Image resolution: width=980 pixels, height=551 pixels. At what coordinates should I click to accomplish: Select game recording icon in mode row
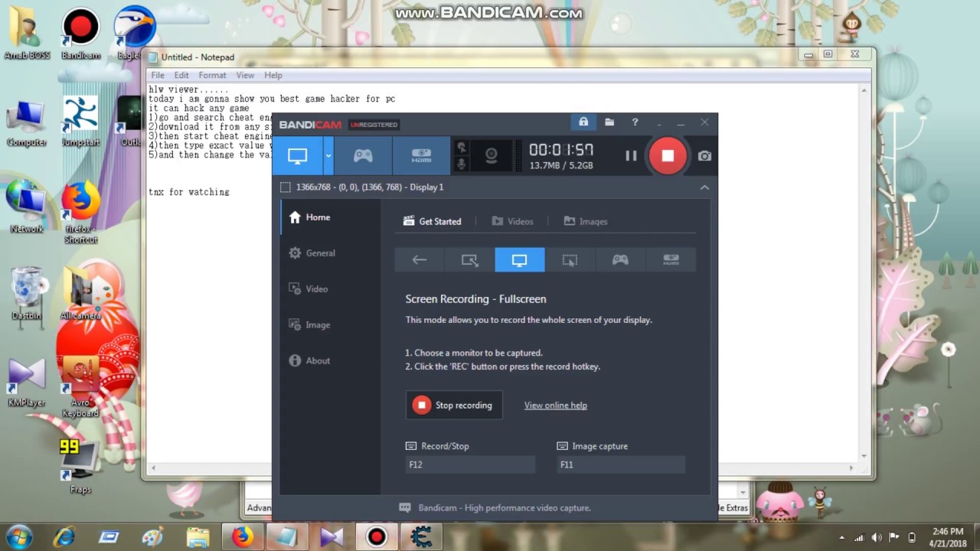(x=620, y=260)
